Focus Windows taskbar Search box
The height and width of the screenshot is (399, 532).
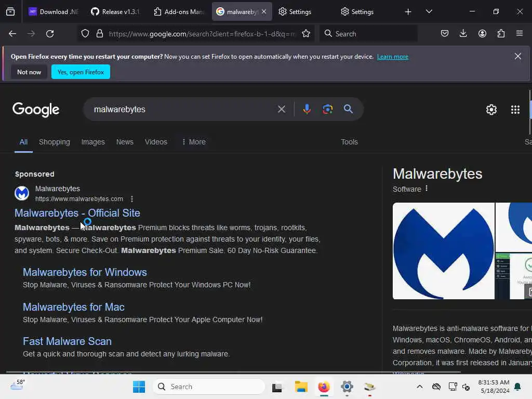[209, 387]
